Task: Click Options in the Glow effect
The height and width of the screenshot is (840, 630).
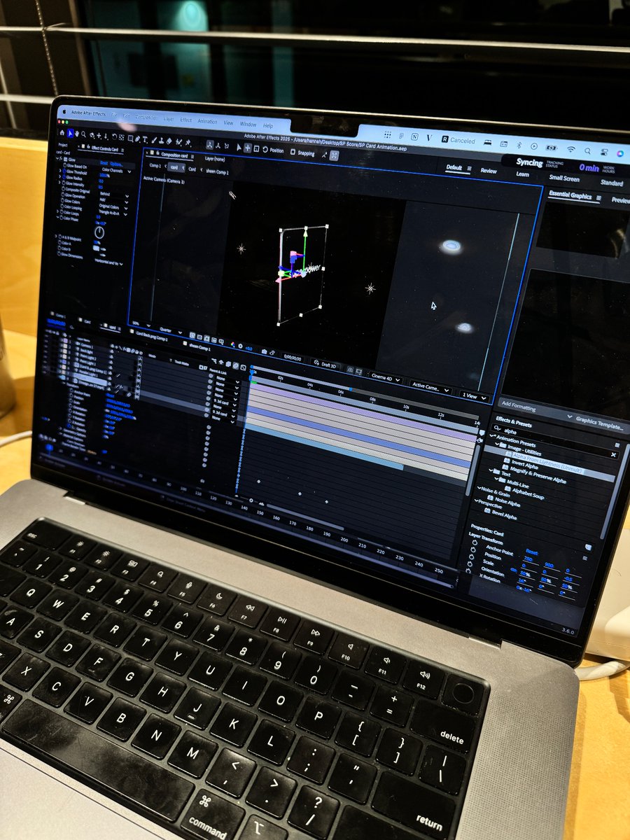Action: click(x=117, y=164)
